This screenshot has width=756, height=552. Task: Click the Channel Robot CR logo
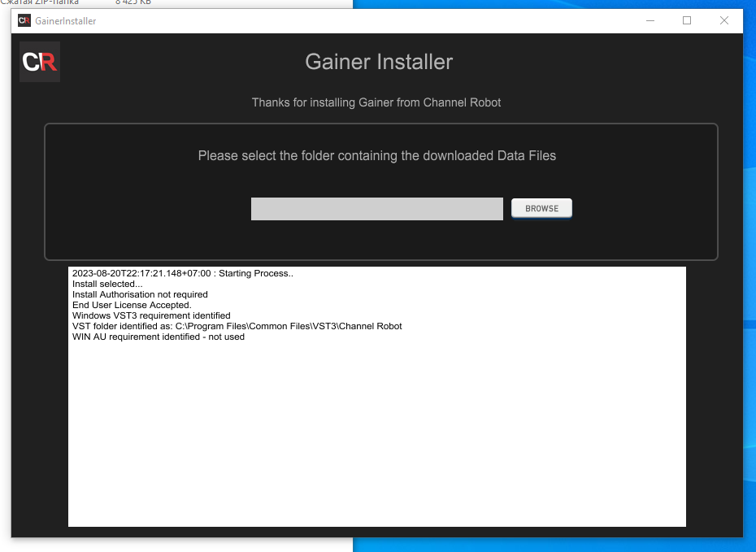[40, 62]
